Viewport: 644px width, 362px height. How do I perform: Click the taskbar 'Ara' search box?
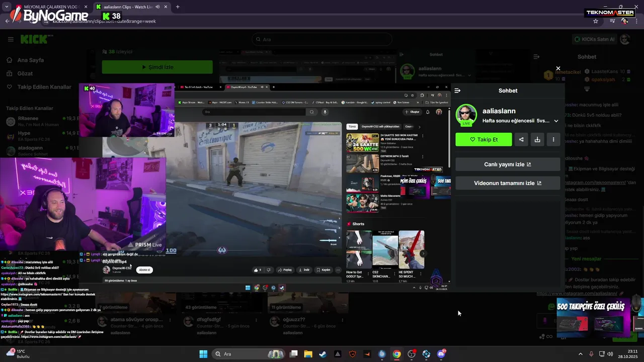point(249,354)
